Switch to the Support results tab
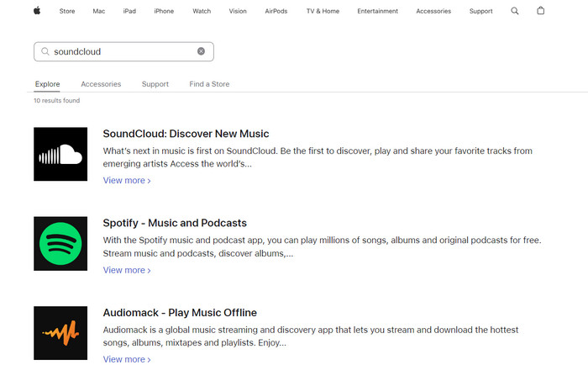This screenshot has width=588, height=381. point(155,84)
